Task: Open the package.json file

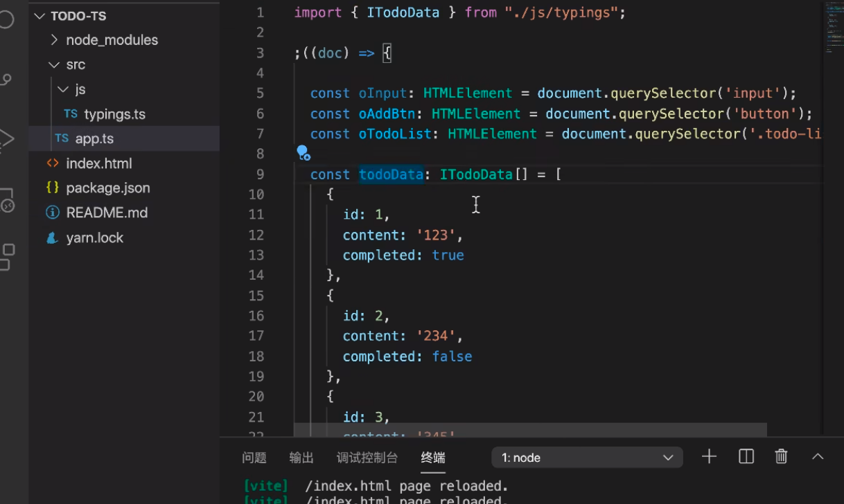Action: 108,188
